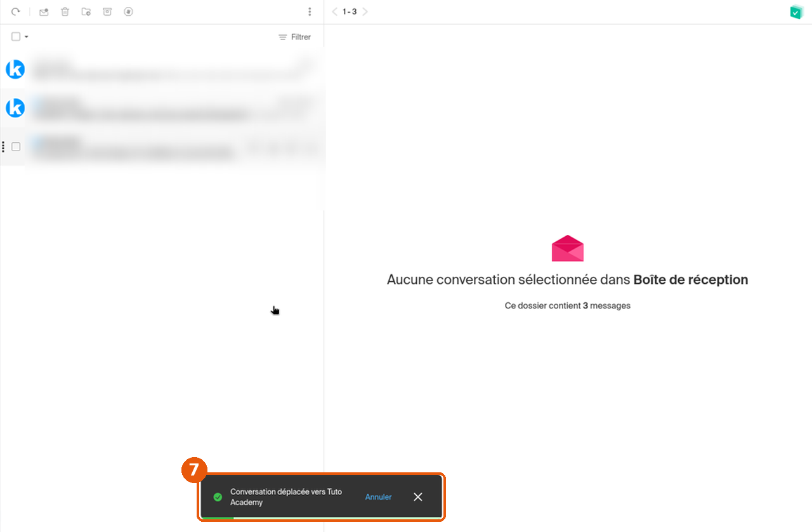812x532 pixels.
Task: Archive with the archive box icon
Action: point(107,12)
